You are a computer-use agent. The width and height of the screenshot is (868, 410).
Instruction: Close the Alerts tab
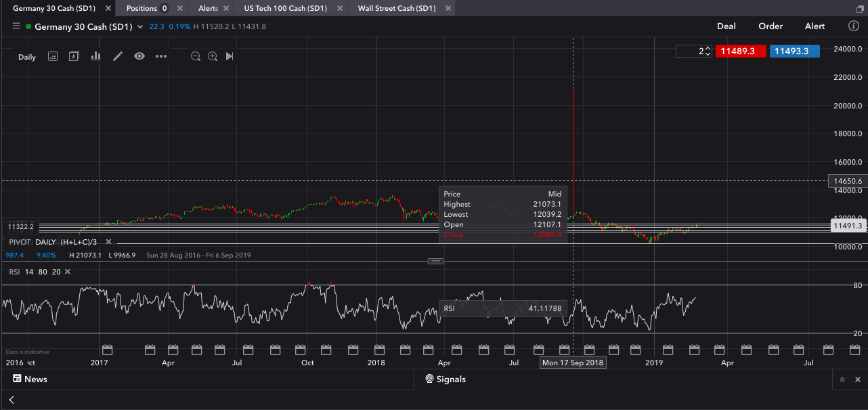225,8
